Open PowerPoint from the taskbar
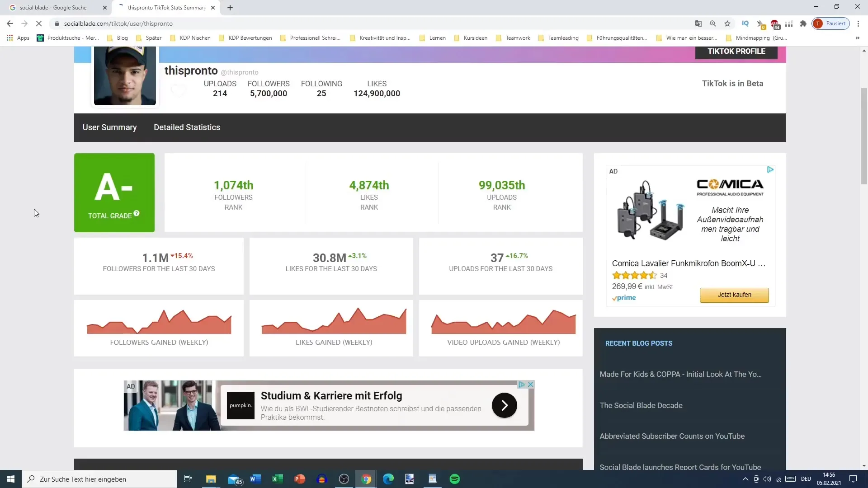 click(300, 479)
